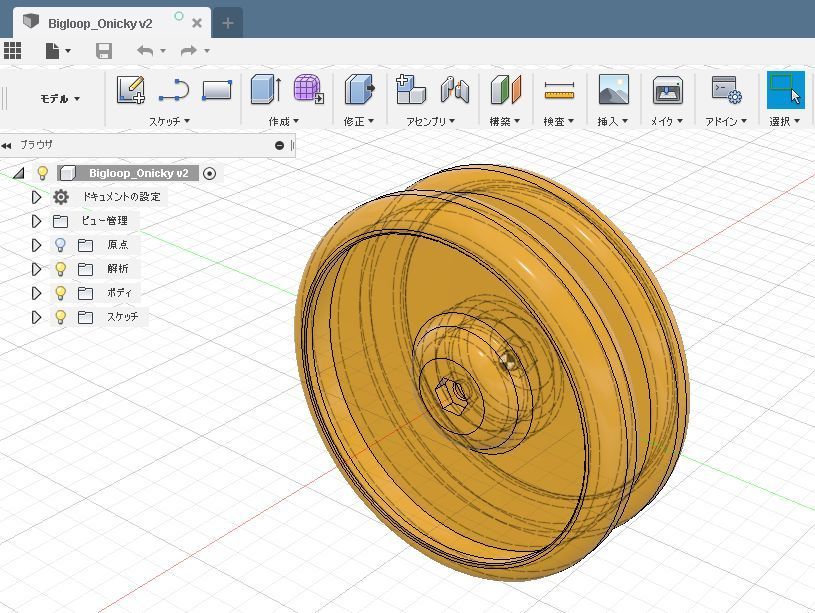The width and height of the screenshot is (815, 613).
Task: Expand the ビュー管理 tree node
Action: [37, 221]
